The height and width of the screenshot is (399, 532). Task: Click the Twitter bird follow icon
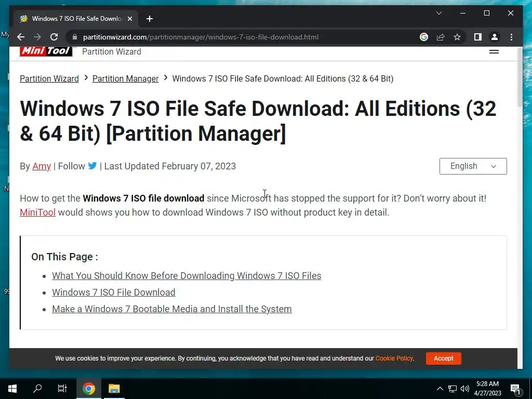[92, 166]
